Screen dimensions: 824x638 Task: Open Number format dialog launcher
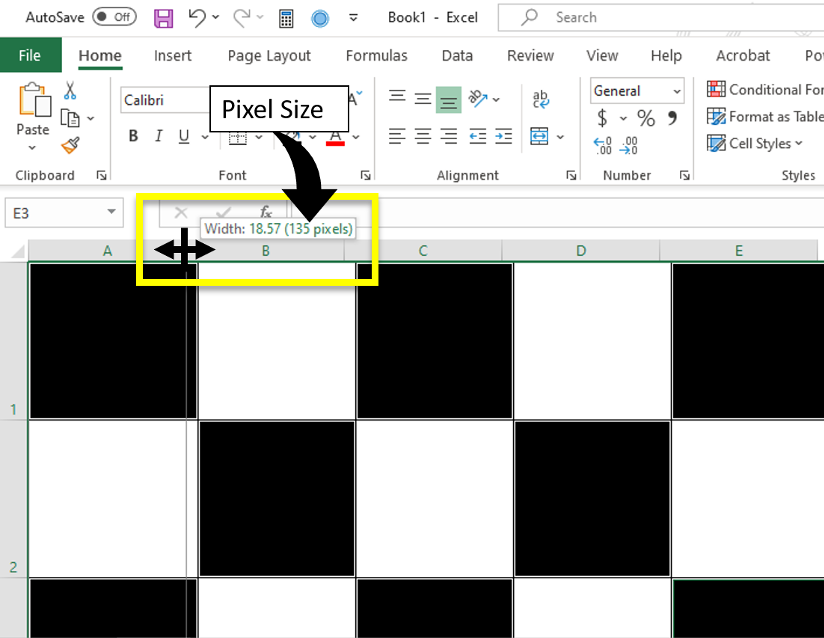(x=685, y=176)
